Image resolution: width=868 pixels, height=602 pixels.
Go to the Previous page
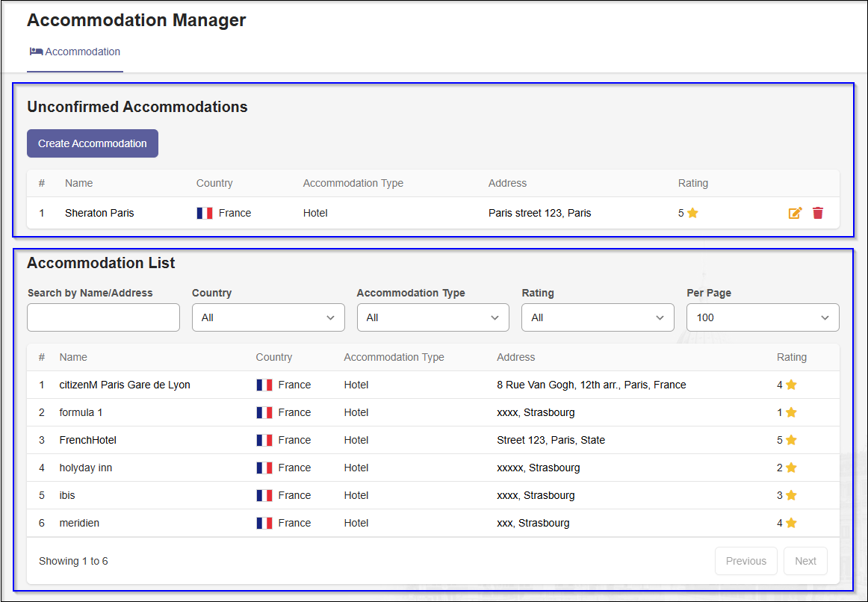(745, 561)
